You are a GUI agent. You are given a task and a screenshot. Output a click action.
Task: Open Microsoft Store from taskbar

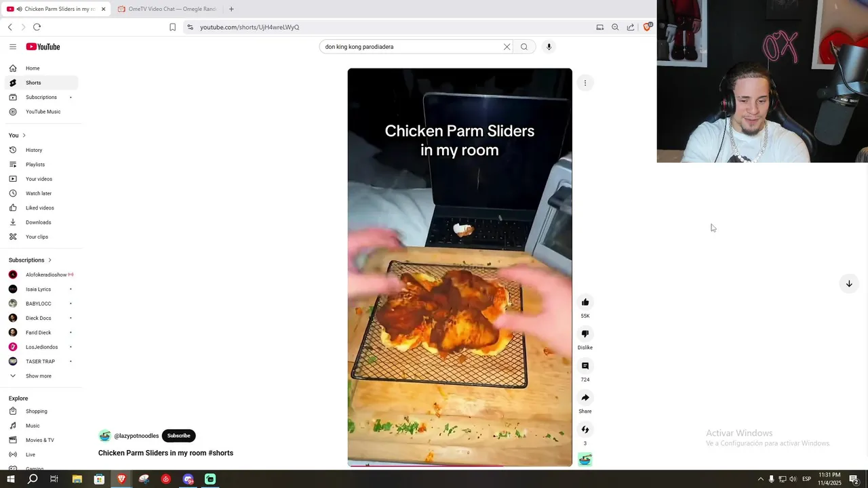pyautogui.click(x=99, y=479)
